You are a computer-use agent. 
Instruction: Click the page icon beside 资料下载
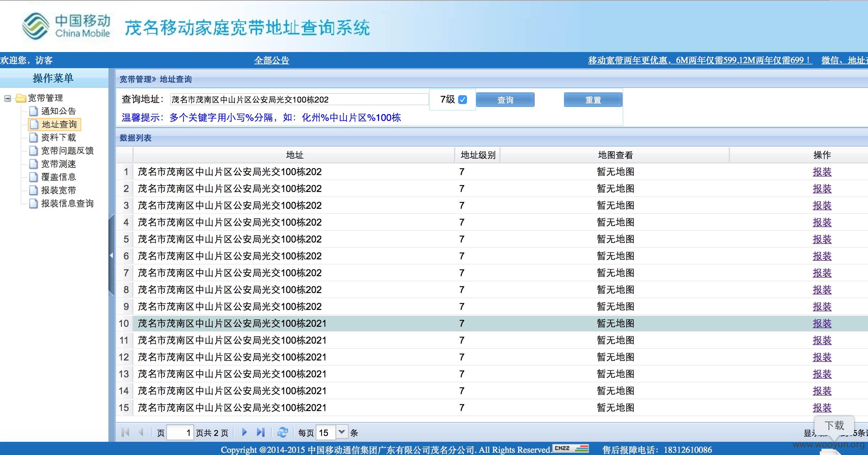[x=34, y=137]
